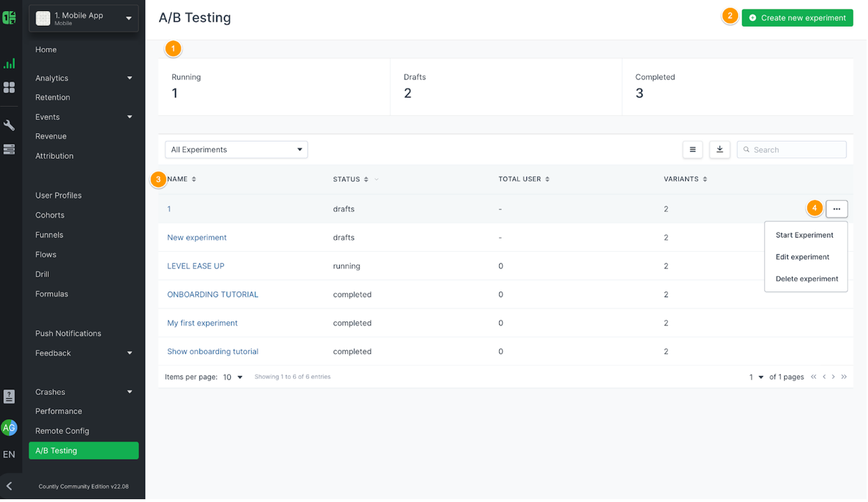Change language via EN indicator

[9, 455]
